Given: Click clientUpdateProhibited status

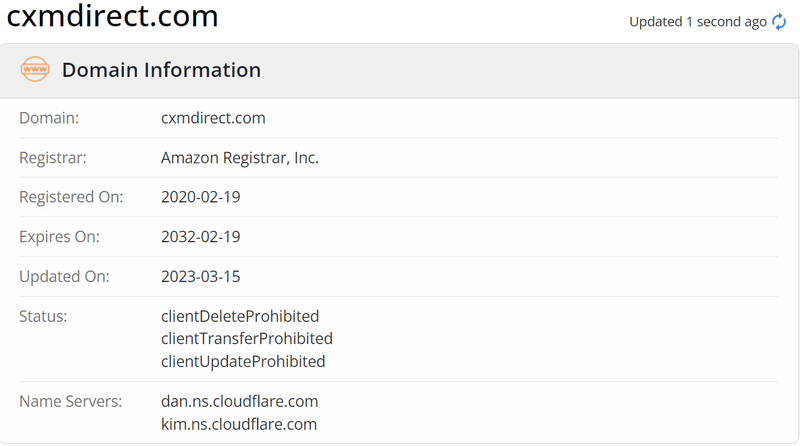Looking at the screenshot, I should tap(243, 361).
